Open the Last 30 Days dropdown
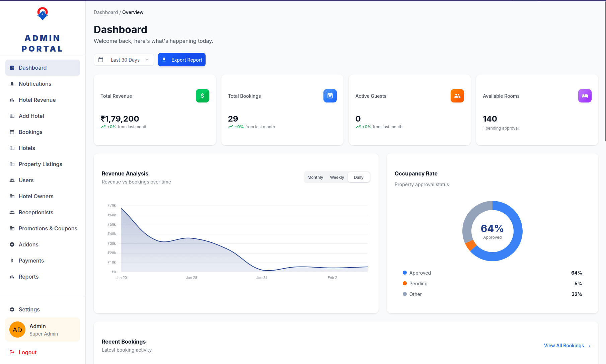 [x=124, y=60]
